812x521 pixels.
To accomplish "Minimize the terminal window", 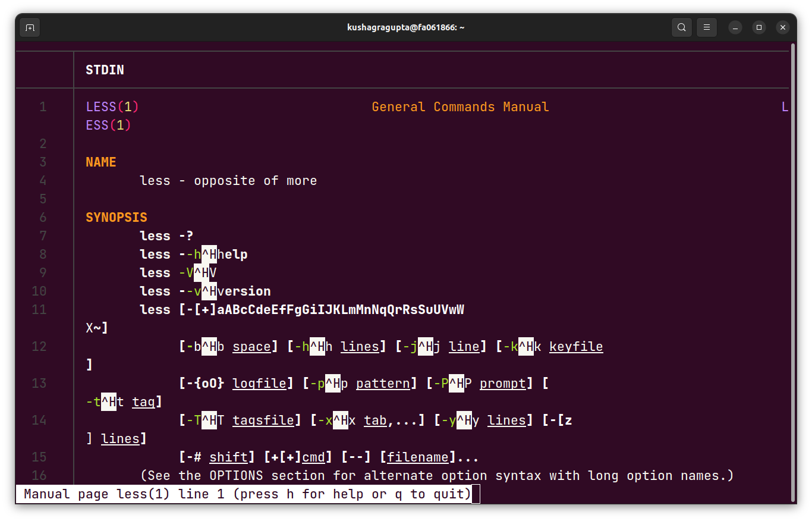I will pos(735,27).
